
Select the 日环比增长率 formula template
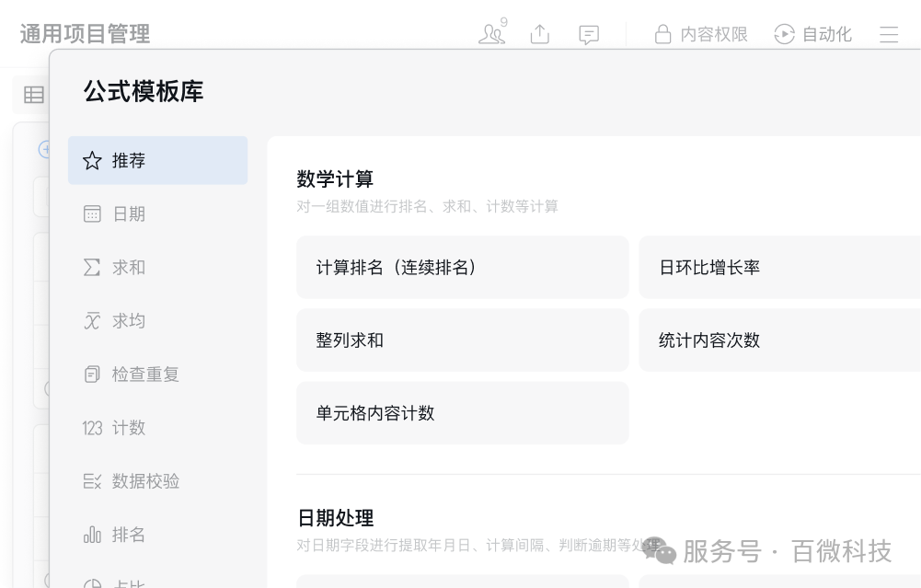pyautogui.click(x=779, y=267)
